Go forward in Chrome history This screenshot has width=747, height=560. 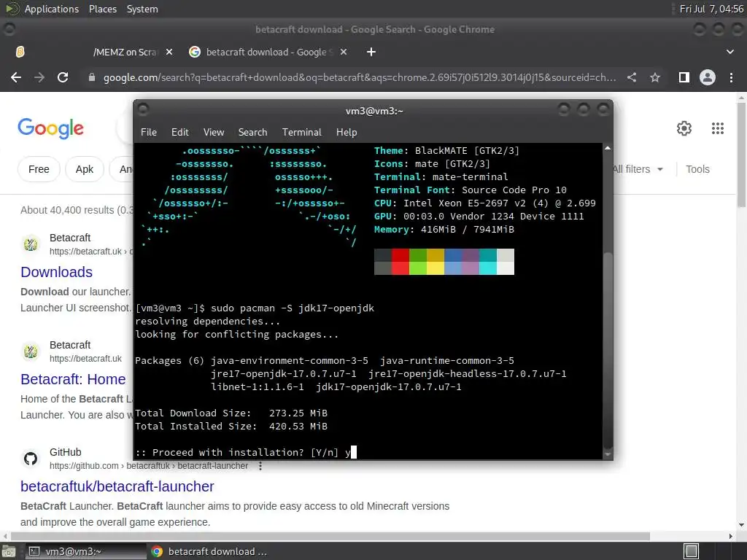coord(39,77)
